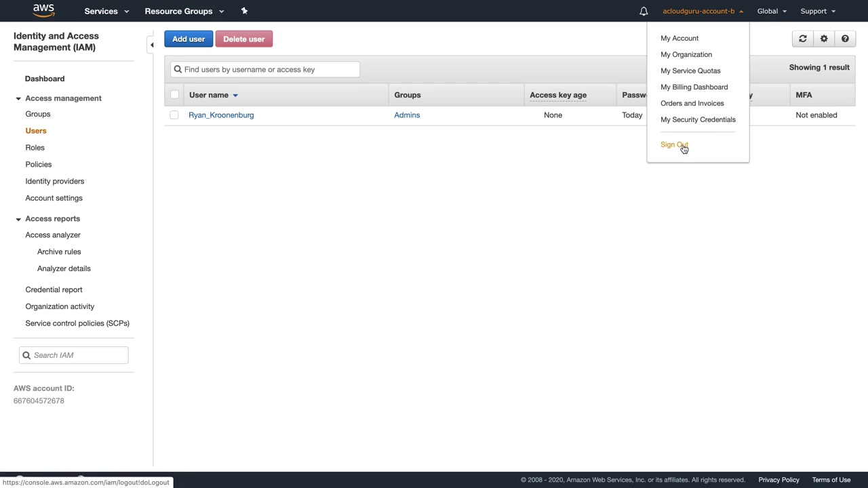
Task: Open the Admins group link
Action: 407,115
